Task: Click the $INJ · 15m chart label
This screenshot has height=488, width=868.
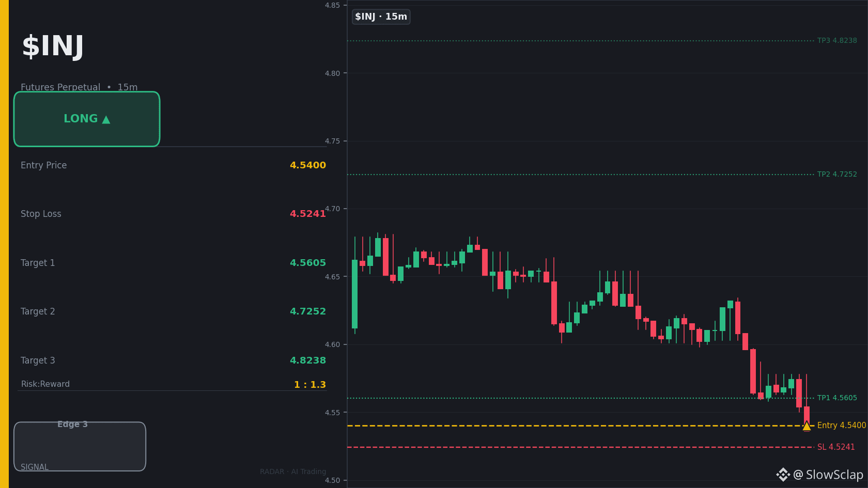Action: point(381,17)
